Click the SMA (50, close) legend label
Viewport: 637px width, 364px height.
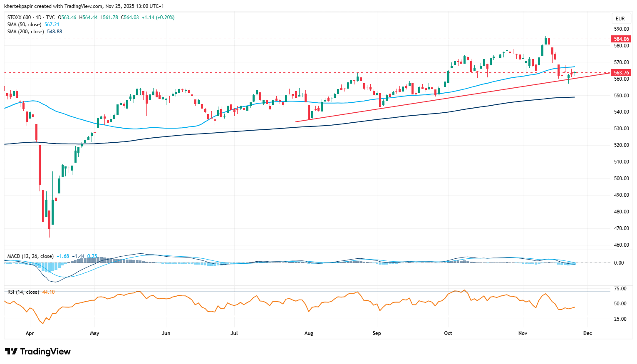(x=24, y=25)
